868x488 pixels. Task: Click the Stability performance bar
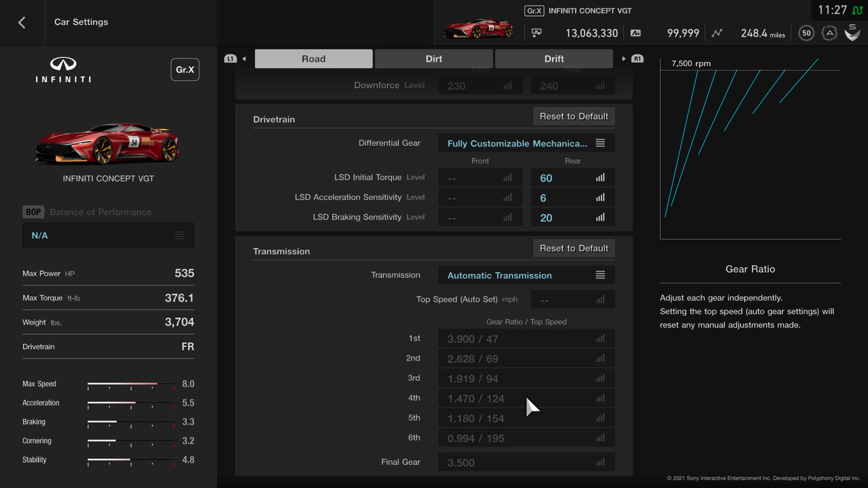[131, 460]
